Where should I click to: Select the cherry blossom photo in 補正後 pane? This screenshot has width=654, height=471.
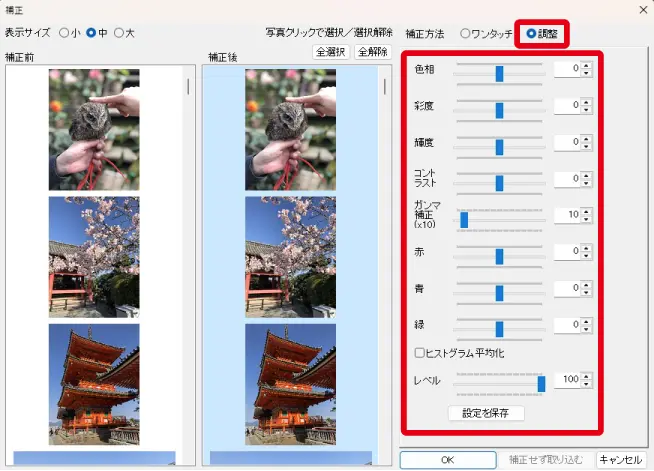pos(290,257)
